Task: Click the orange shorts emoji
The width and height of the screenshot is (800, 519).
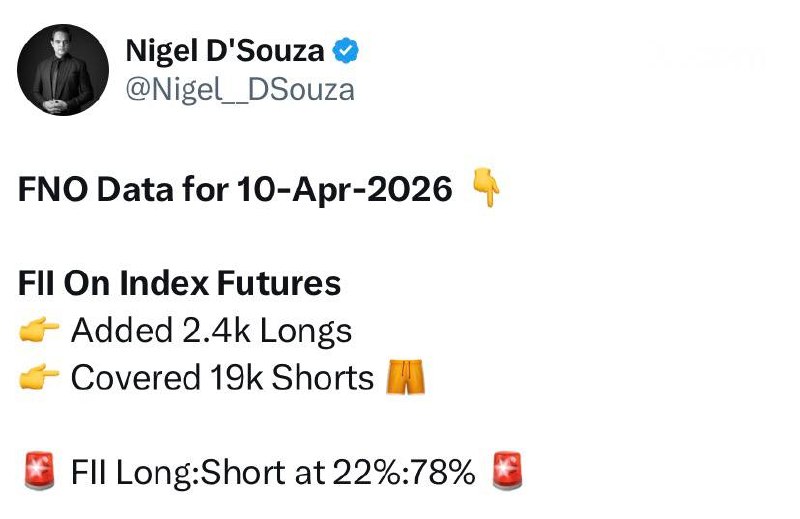Action: [405, 377]
